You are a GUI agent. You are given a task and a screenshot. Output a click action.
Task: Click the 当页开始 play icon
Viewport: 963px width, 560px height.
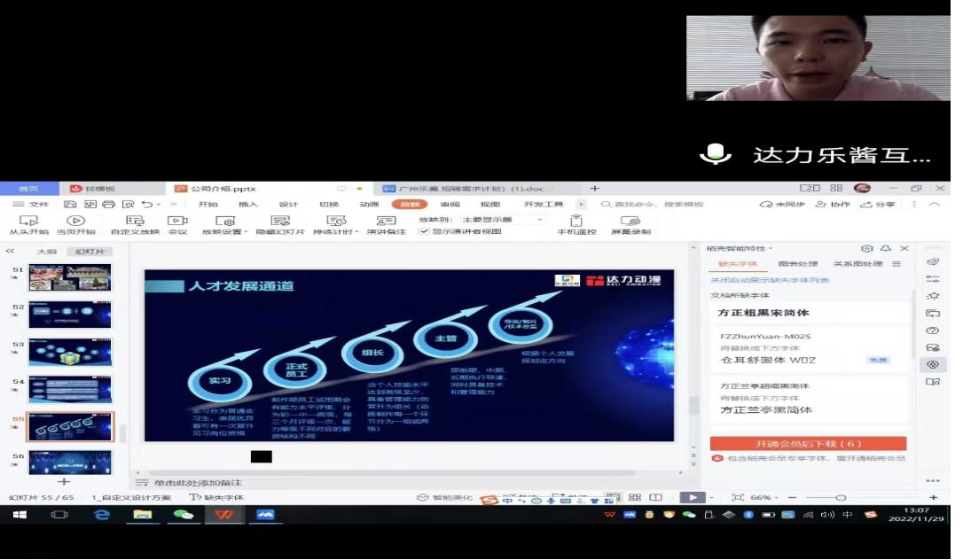click(75, 221)
